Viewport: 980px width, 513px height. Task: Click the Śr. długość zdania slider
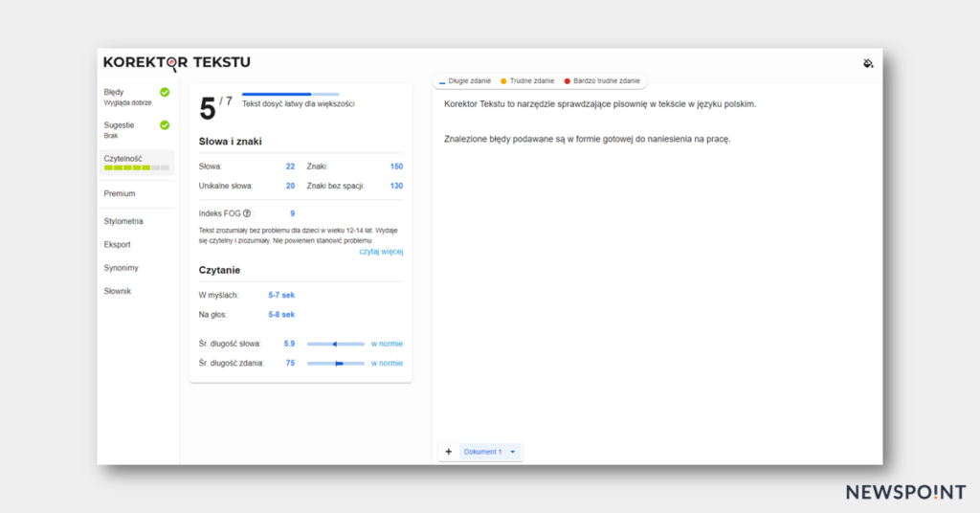pyautogui.click(x=336, y=363)
